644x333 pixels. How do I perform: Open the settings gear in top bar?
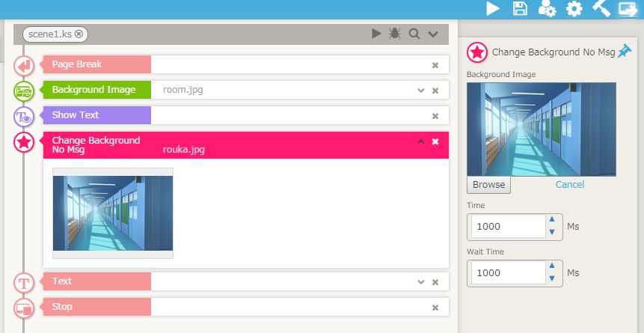(x=574, y=9)
